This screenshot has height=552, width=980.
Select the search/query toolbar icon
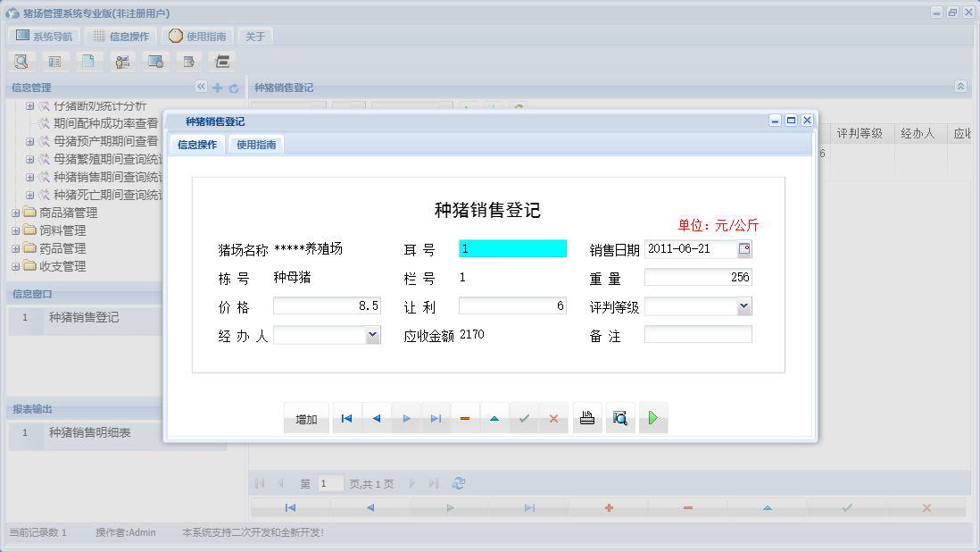[21, 61]
